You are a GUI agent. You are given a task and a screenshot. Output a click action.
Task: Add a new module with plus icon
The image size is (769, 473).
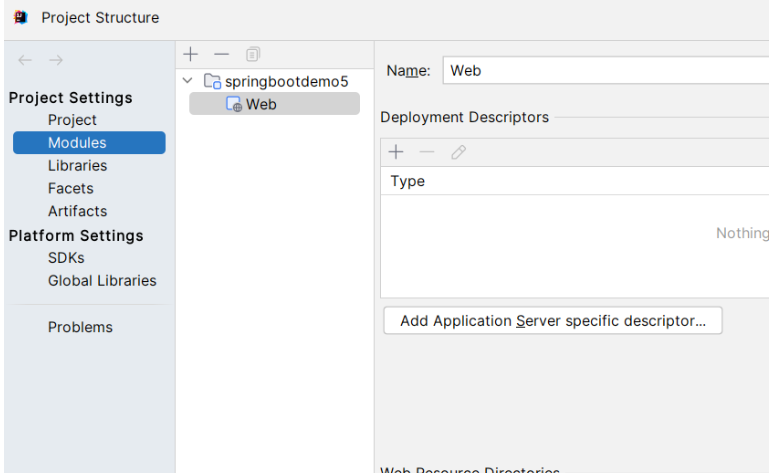[x=192, y=54]
